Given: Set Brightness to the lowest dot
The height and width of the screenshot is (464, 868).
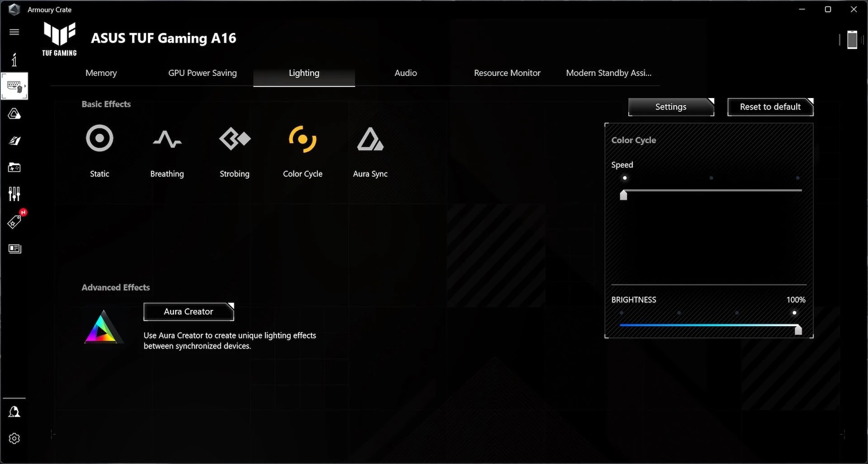Looking at the screenshot, I should click(622, 313).
